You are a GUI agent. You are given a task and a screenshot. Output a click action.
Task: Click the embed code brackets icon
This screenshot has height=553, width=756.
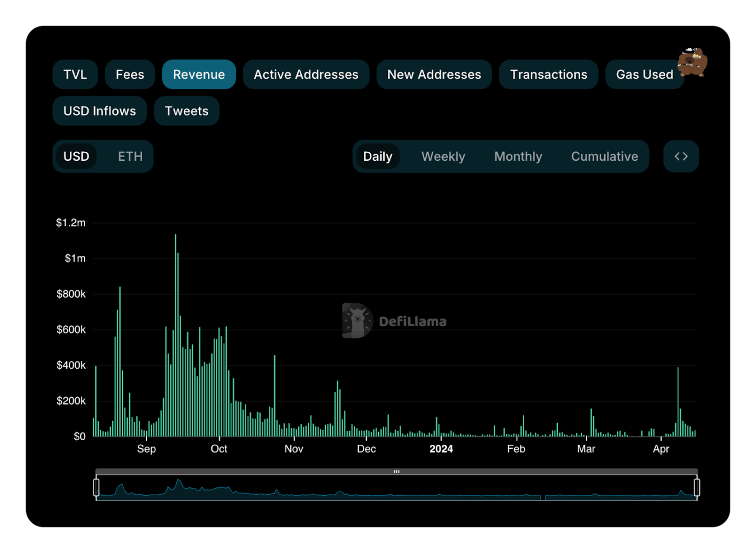click(x=681, y=156)
